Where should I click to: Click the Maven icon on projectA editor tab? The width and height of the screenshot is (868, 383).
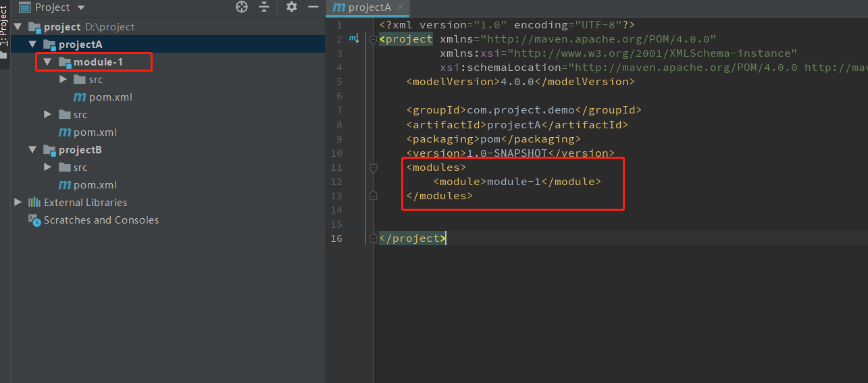click(338, 7)
